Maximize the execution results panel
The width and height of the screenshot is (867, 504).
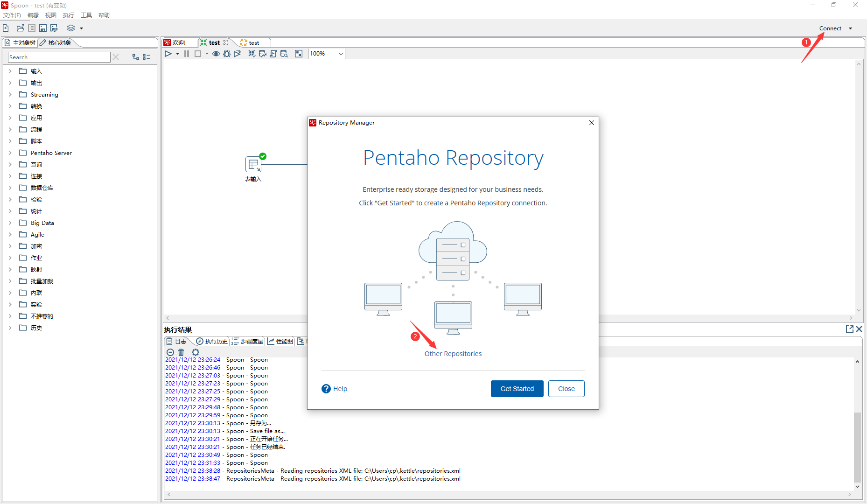(x=850, y=329)
